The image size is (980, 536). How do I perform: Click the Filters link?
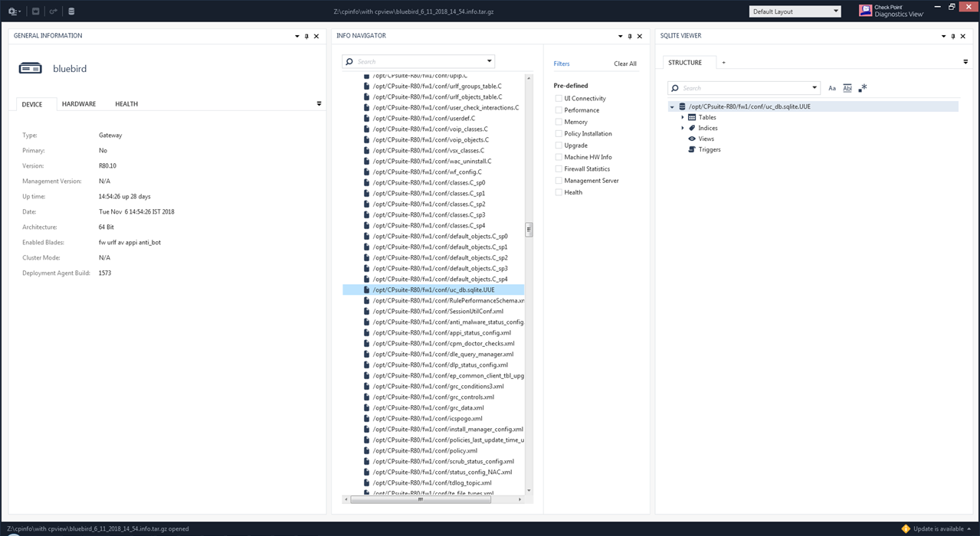point(562,64)
